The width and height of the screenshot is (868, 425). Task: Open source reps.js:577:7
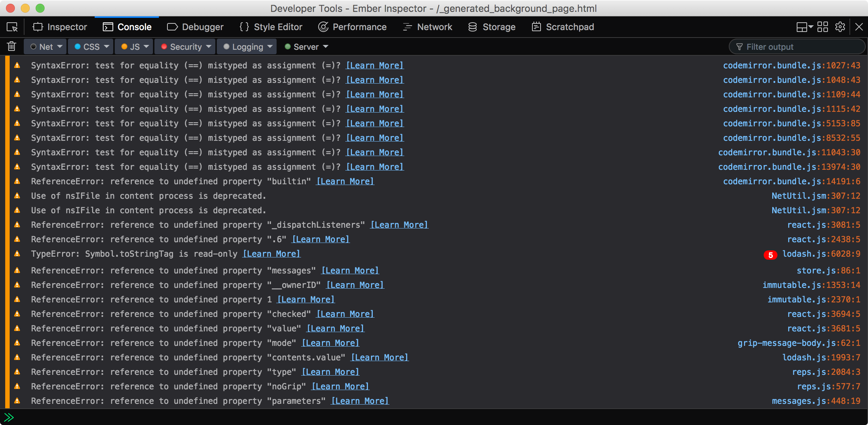coord(829,386)
